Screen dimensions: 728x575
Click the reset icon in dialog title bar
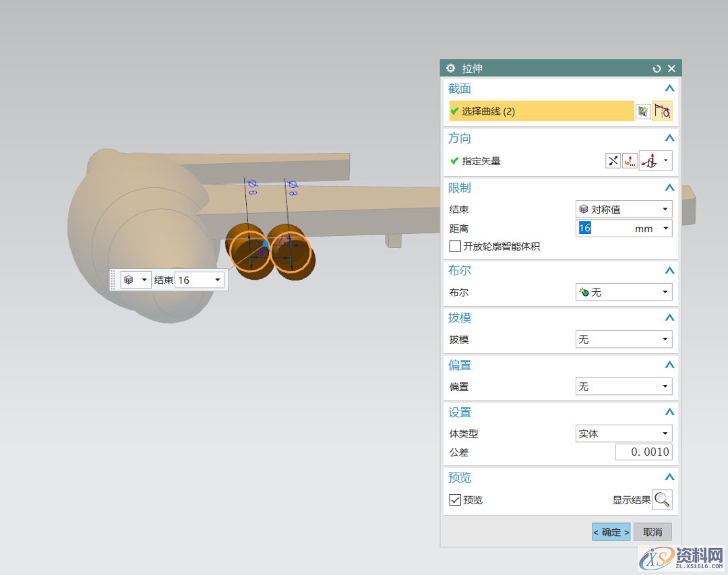657,69
